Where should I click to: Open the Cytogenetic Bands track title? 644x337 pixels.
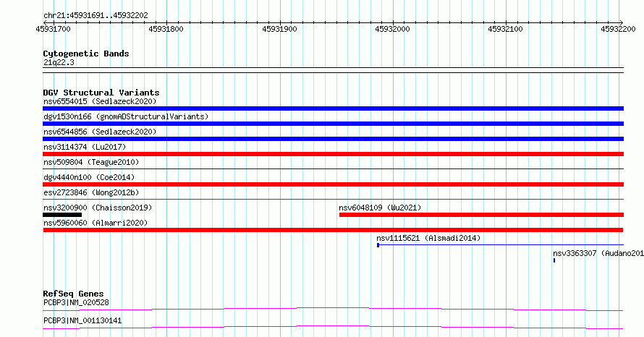86,54
